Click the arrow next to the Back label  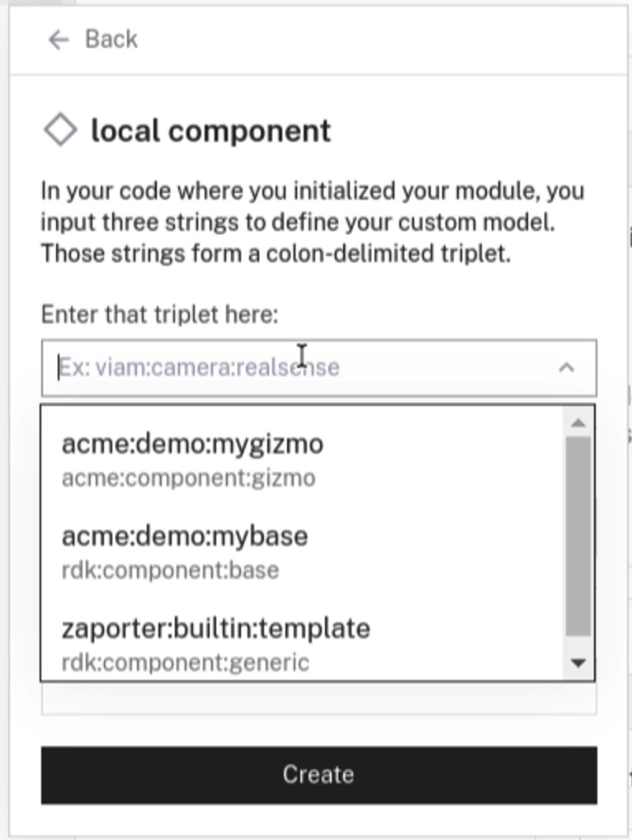pyautogui.click(x=56, y=38)
